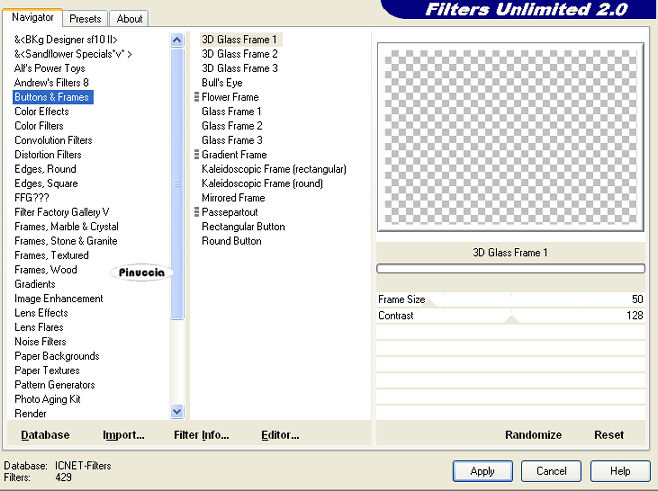The width and height of the screenshot is (658, 491).
Task: Select the Noise Filters category
Action: tap(40, 342)
